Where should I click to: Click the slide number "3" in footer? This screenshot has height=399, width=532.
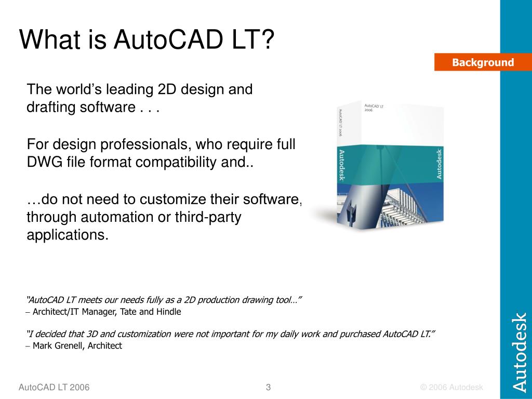tap(268, 387)
